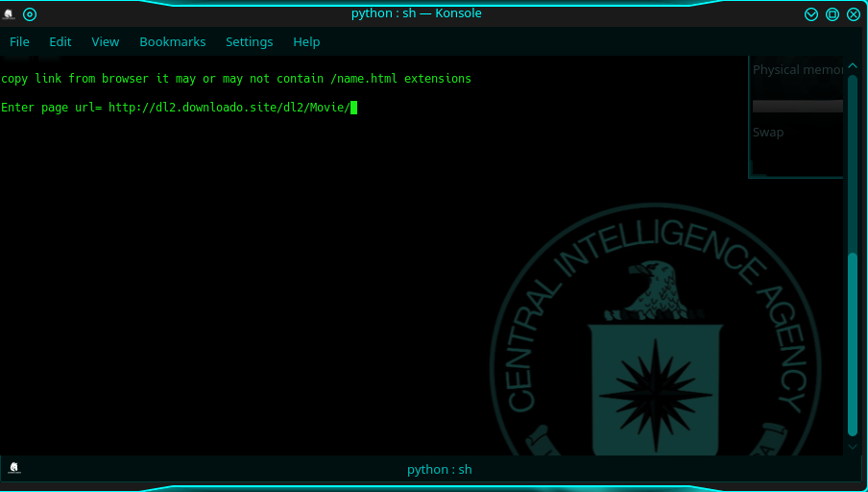
Task: Click the 'Enter page url=' prompt text
Action: pos(52,108)
